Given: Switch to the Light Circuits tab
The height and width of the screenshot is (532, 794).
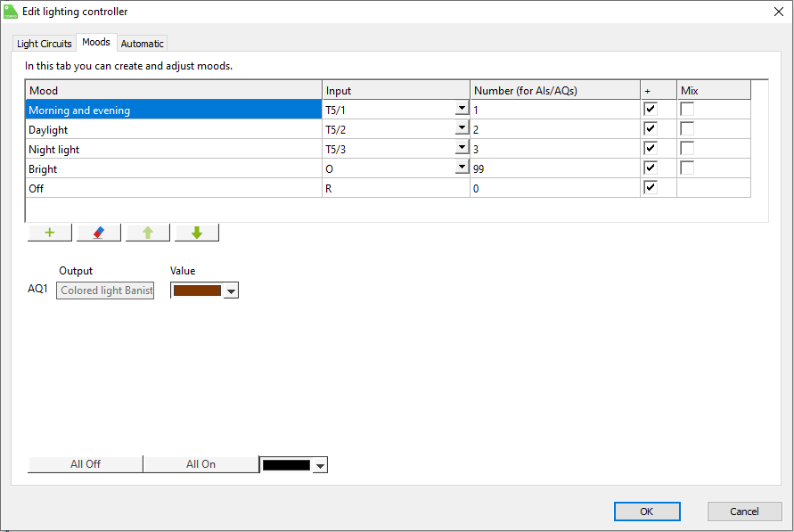Looking at the screenshot, I should tap(45, 44).
